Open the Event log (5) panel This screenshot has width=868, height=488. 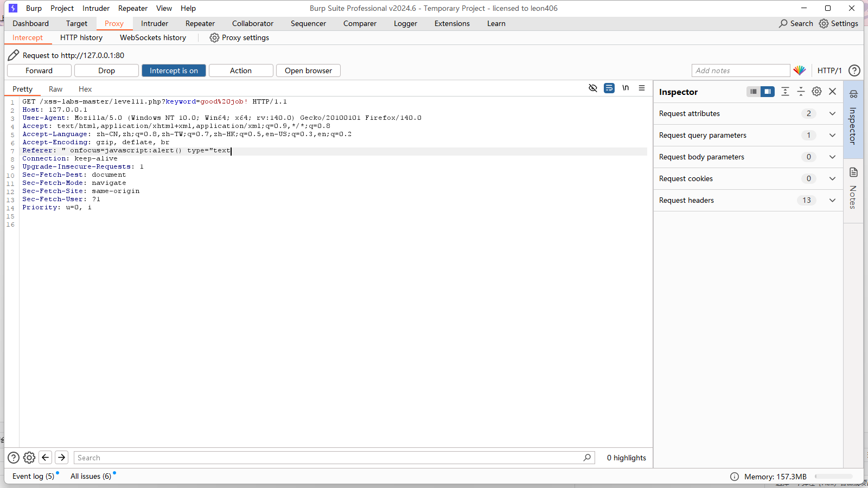pyautogui.click(x=34, y=476)
